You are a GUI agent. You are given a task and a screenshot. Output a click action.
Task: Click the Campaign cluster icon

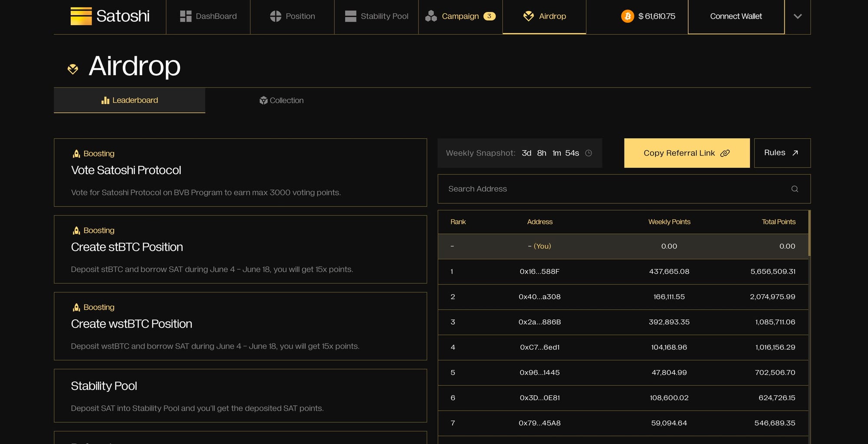point(431,16)
